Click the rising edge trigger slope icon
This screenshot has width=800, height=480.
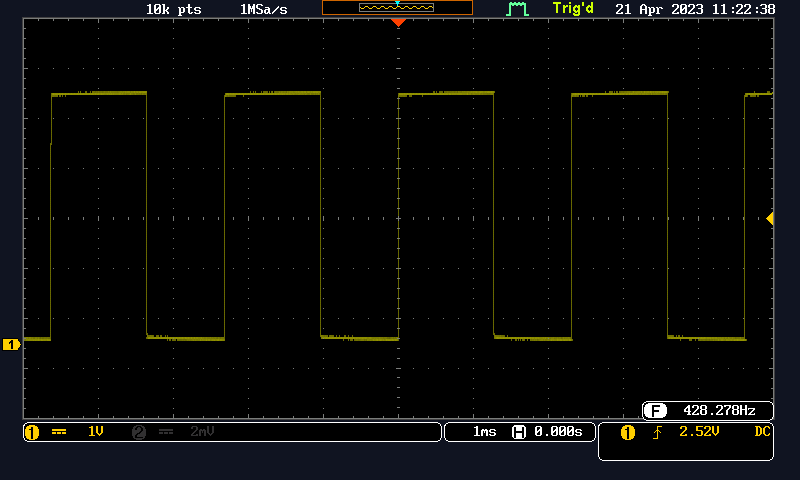[657, 433]
